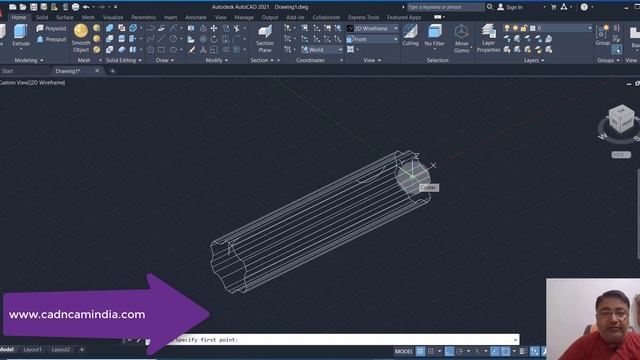Image resolution: width=640 pixels, height=360 pixels.
Task: Click the keyword search field
Action: pos(445,7)
